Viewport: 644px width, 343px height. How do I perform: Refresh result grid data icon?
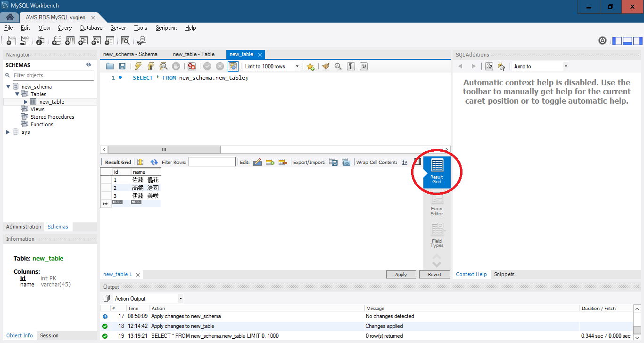pos(154,162)
